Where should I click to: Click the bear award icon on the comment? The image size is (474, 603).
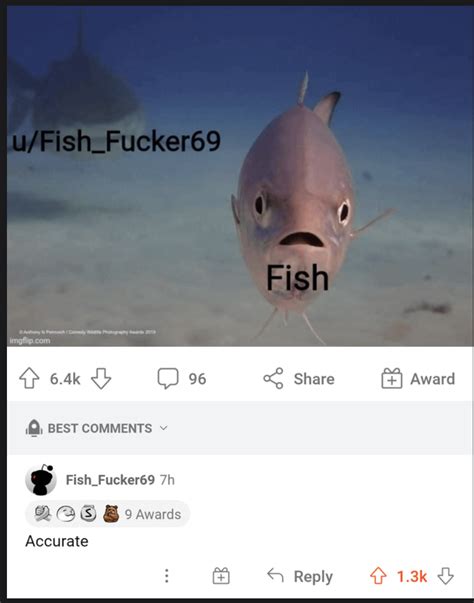click(x=111, y=513)
